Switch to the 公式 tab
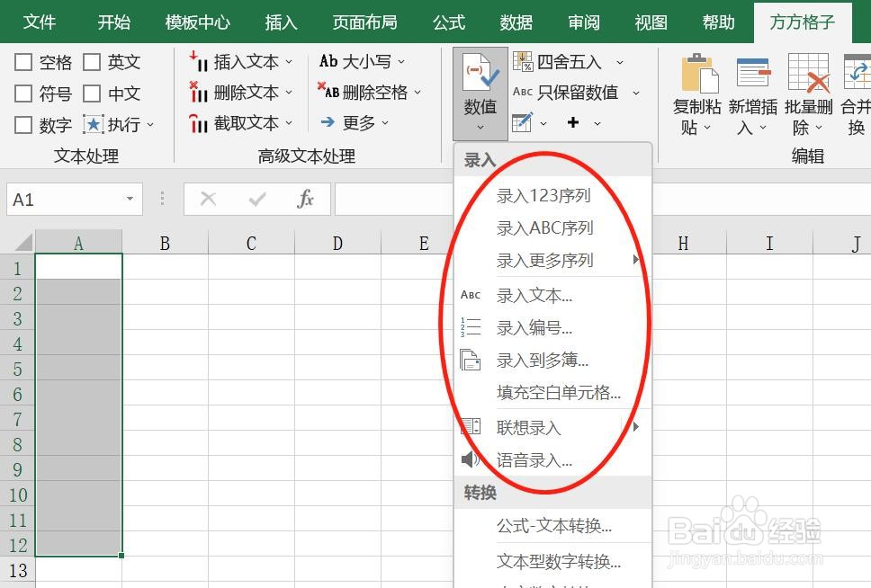871x588 pixels. pyautogui.click(x=449, y=22)
